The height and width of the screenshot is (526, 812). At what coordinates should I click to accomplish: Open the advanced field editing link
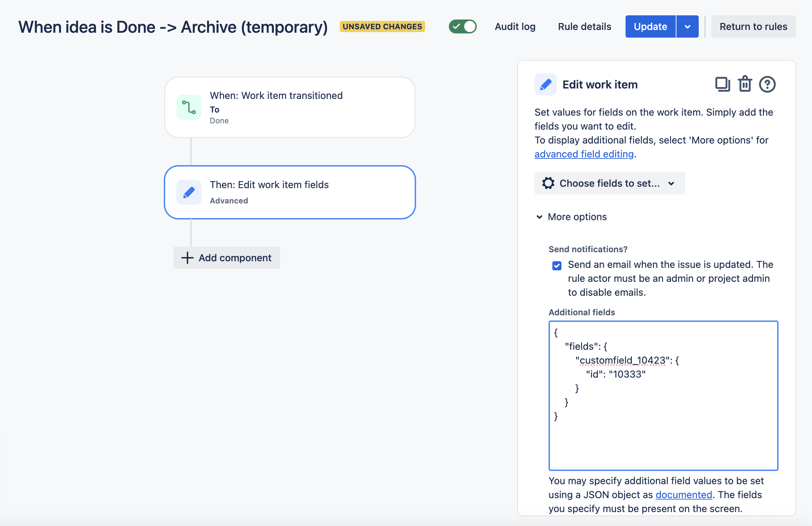tap(584, 154)
